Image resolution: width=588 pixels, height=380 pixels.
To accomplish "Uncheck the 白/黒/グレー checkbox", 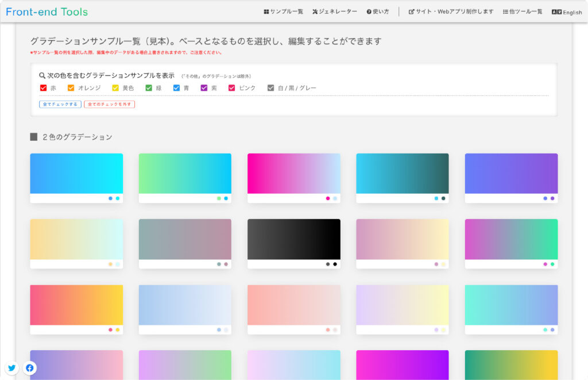I will point(271,88).
